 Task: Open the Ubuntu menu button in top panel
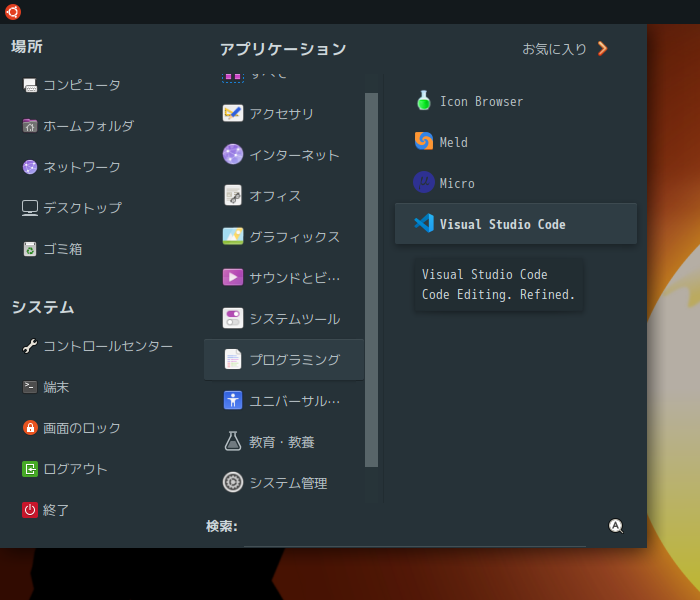(x=12, y=12)
